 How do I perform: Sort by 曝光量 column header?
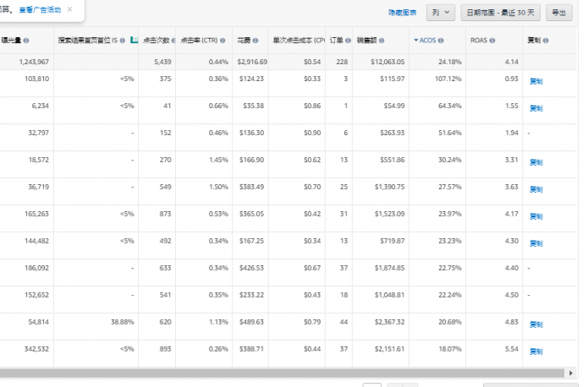click(x=11, y=40)
